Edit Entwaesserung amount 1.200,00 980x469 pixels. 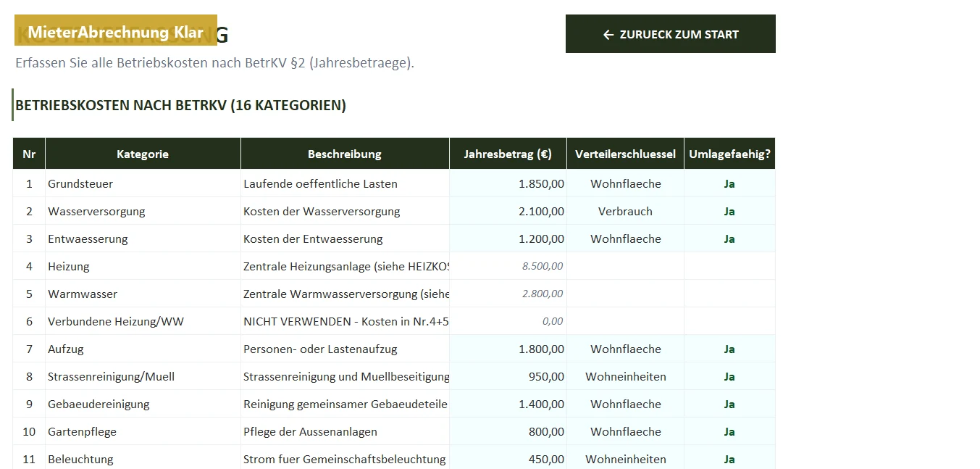[x=508, y=238]
